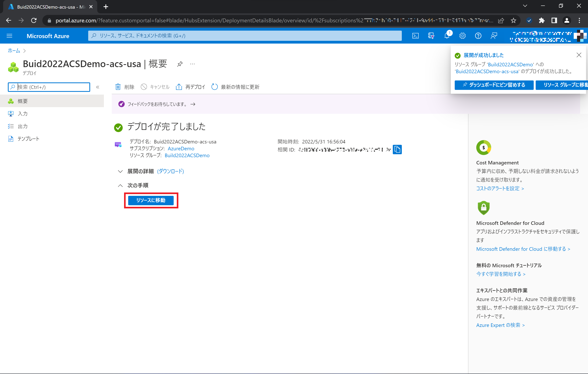
Task: Open the notifications bell icon
Action: pyautogui.click(x=447, y=36)
